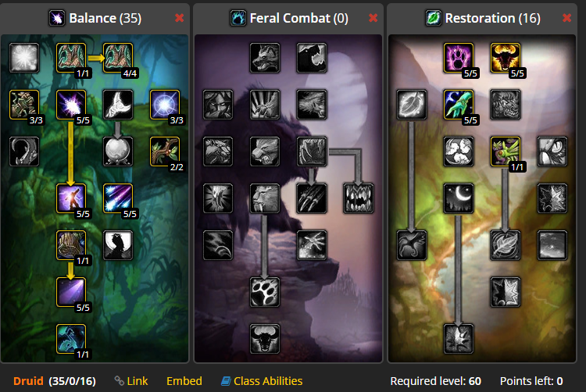586x392 pixels.
Task: Click the Restoration (16) tree header
Action: click(x=483, y=18)
